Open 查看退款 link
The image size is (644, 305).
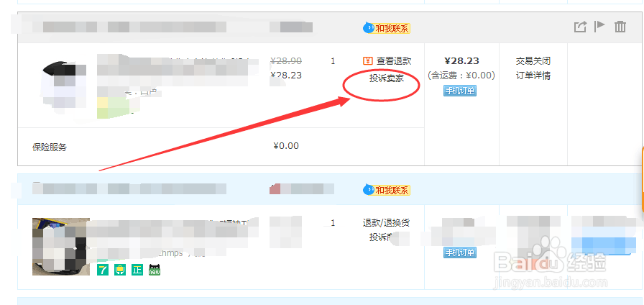[394, 61]
